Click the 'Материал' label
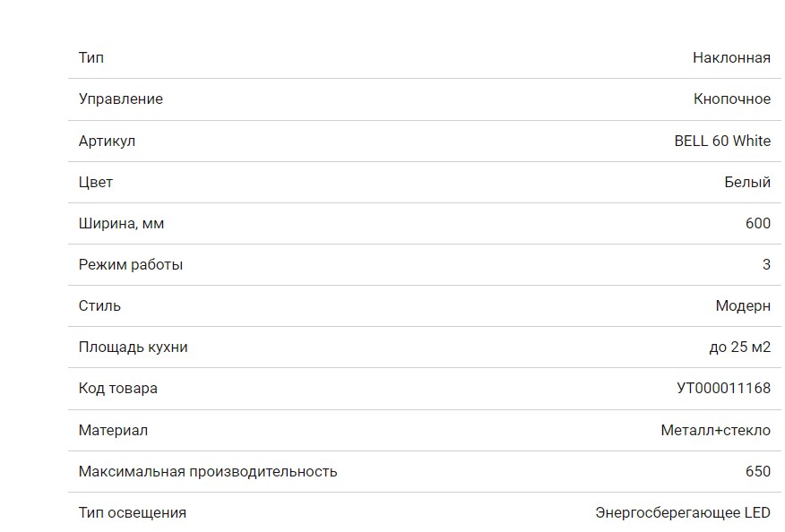The image size is (785, 532). tap(113, 430)
